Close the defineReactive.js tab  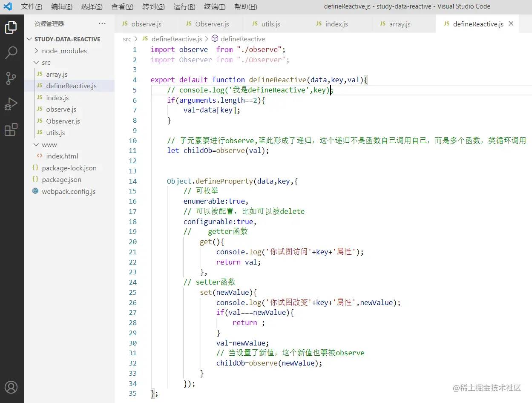click(x=511, y=24)
